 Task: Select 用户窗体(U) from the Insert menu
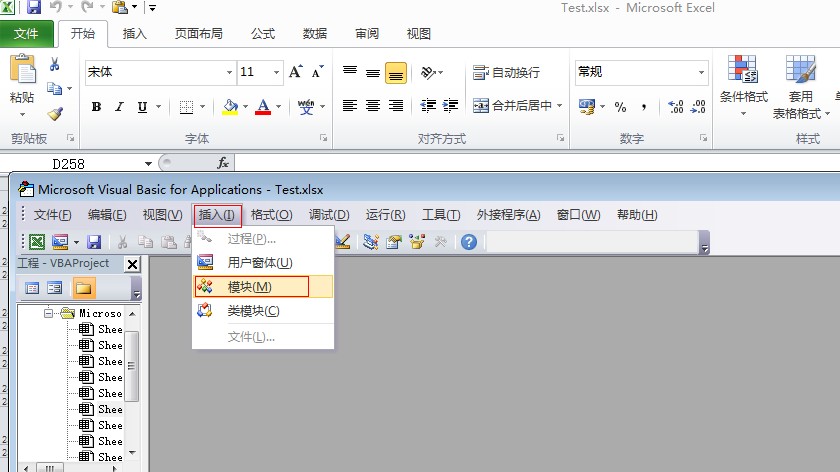[262, 263]
